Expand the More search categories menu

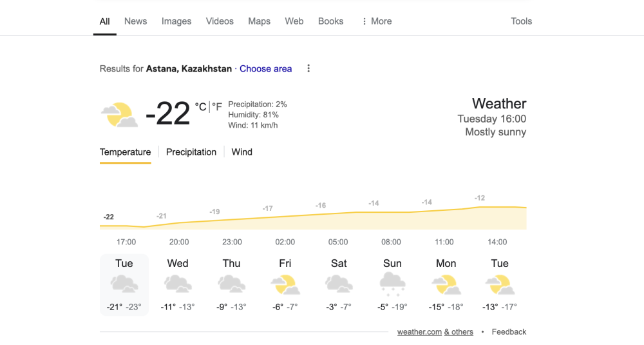[377, 21]
